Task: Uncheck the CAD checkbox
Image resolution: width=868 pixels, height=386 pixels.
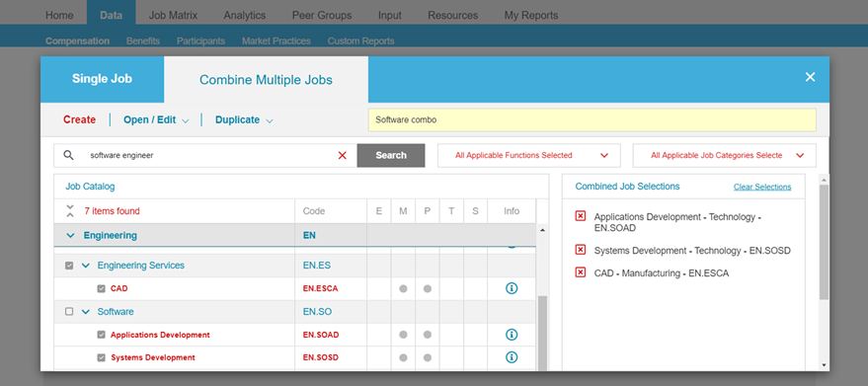Action: click(x=101, y=288)
